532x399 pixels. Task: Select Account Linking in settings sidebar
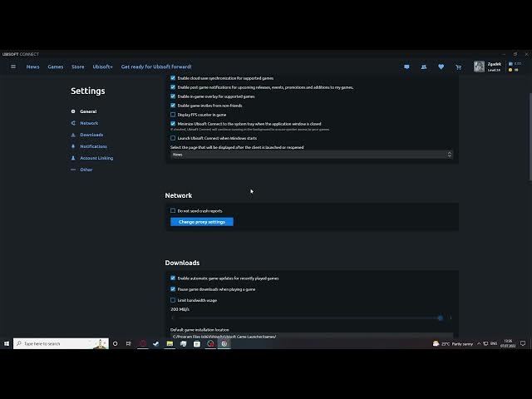point(96,158)
